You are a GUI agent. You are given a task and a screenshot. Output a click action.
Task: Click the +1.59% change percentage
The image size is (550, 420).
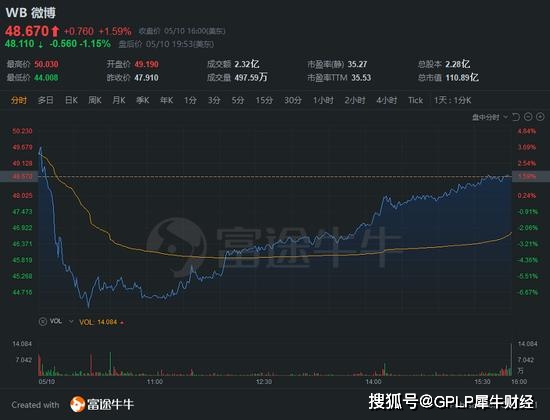click(115, 32)
